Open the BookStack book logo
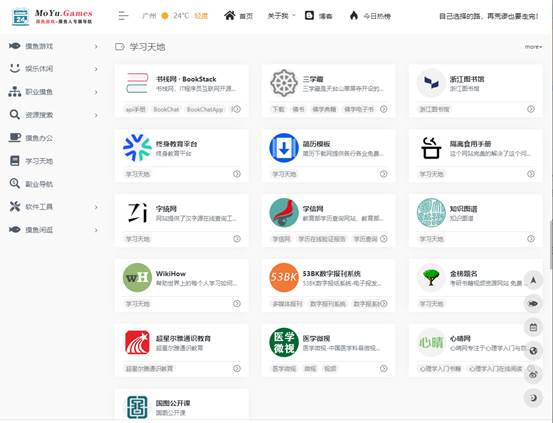The image size is (553, 423). point(137,83)
